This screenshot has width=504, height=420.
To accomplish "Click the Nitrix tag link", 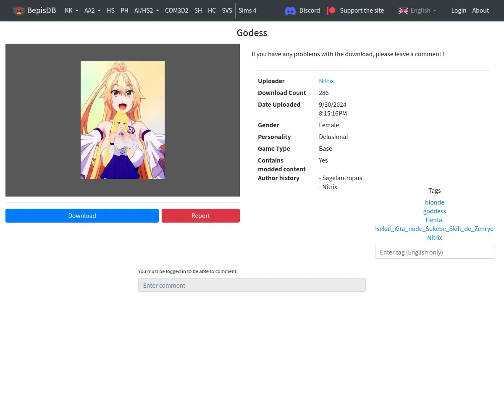I will tap(435, 237).
